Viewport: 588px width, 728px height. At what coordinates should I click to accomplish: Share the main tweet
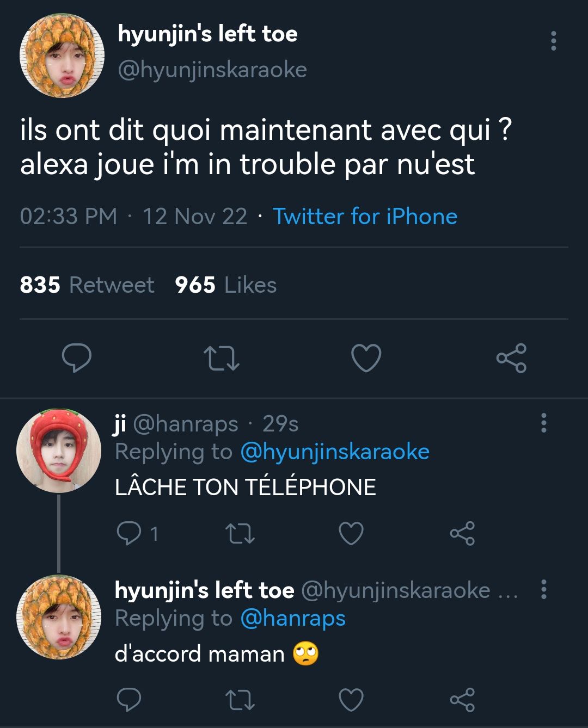click(511, 358)
